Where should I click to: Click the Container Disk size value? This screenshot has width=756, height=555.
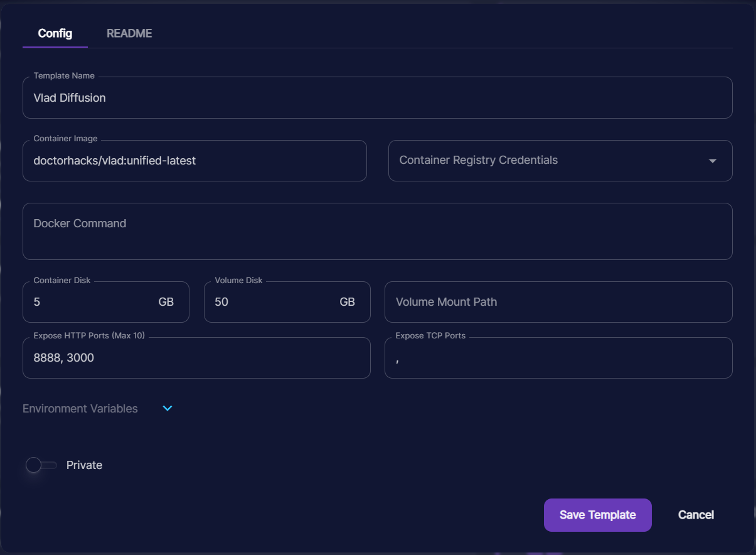(88, 302)
